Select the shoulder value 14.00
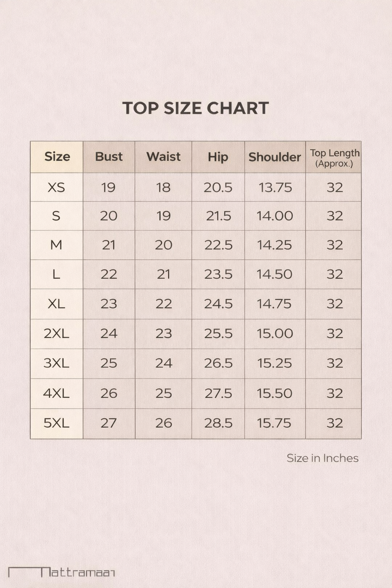Viewport: 392px width, 588px height. (x=274, y=216)
